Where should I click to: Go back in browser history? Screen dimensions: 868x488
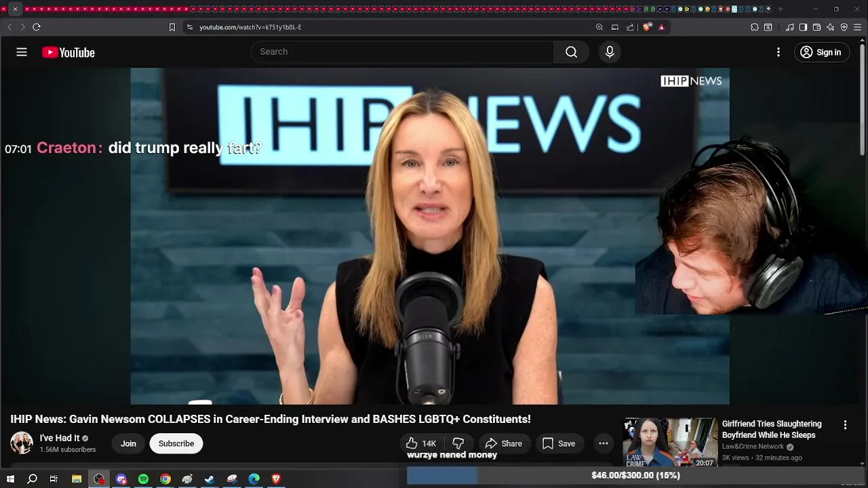click(9, 27)
